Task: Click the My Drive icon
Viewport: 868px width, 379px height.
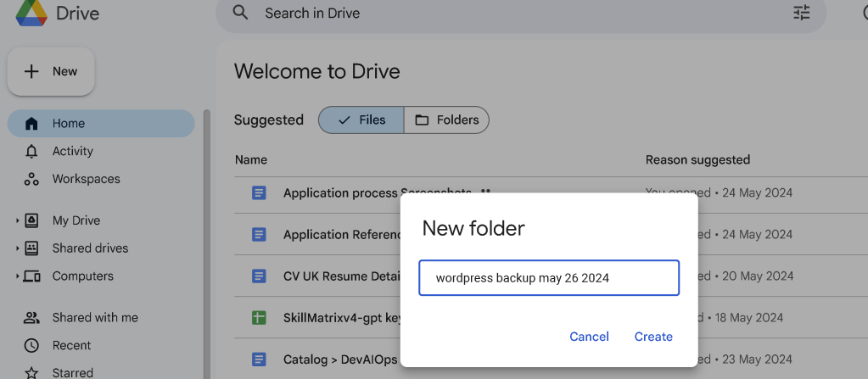Action: tap(31, 220)
